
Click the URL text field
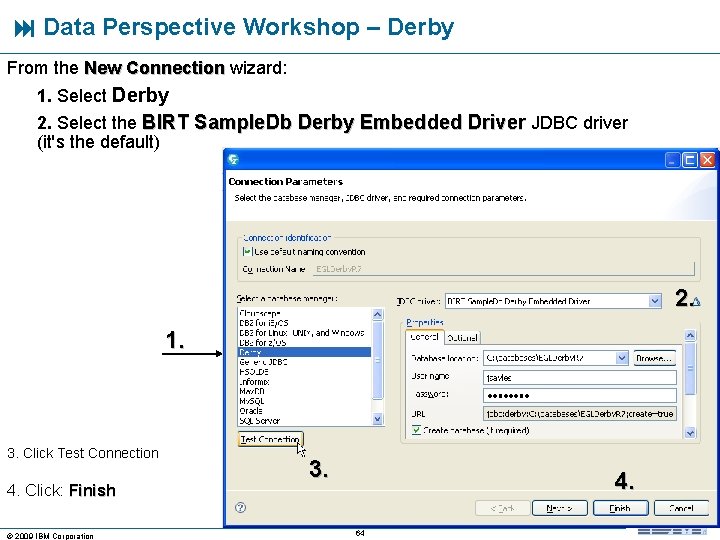pyautogui.click(x=579, y=414)
